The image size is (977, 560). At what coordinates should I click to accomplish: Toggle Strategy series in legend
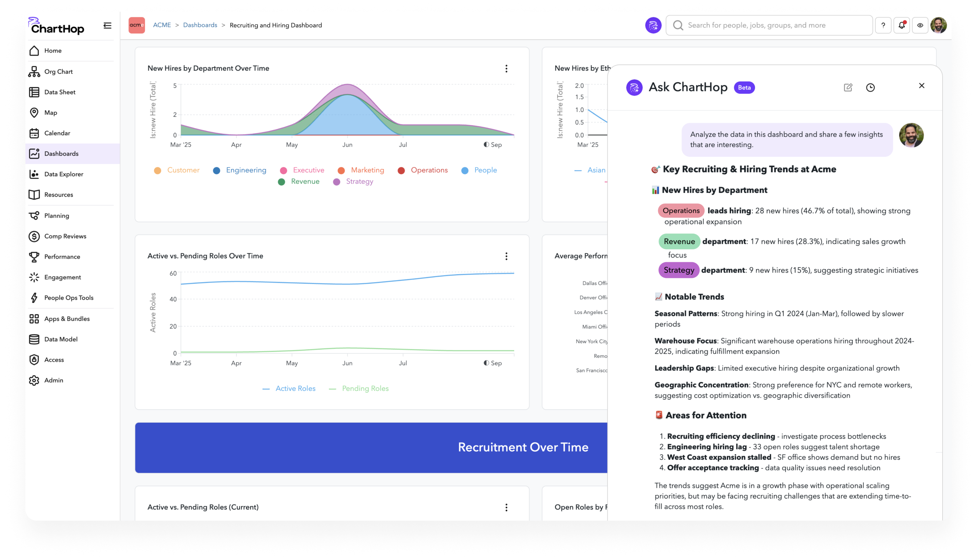coord(353,181)
